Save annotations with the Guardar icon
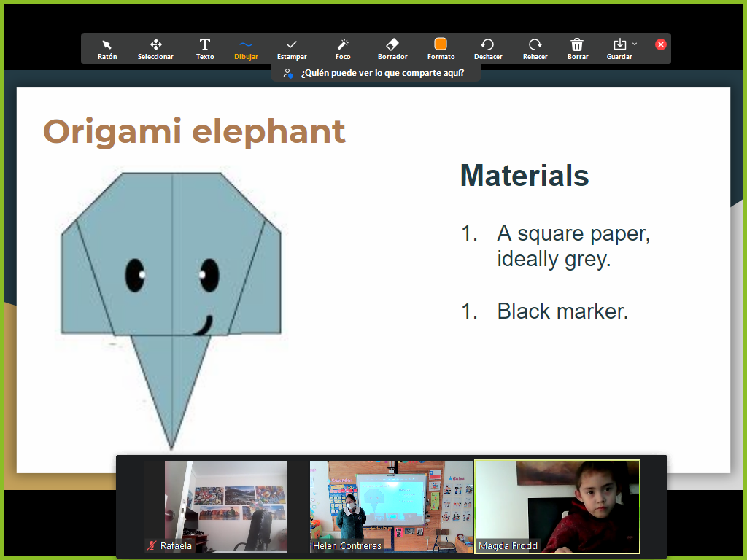Image resolution: width=747 pixels, height=560 pixels. point(619,45)
